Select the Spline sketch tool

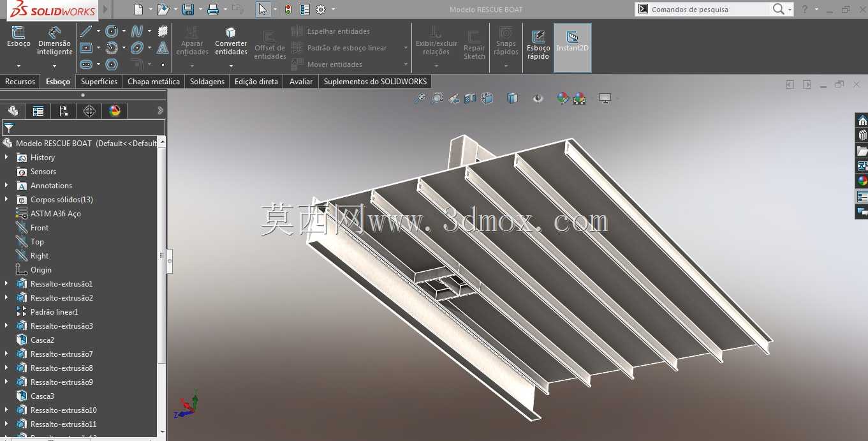136,31
